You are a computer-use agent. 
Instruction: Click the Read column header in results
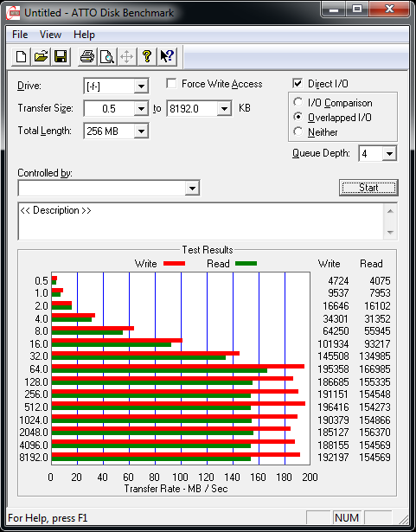coord(371,264)
